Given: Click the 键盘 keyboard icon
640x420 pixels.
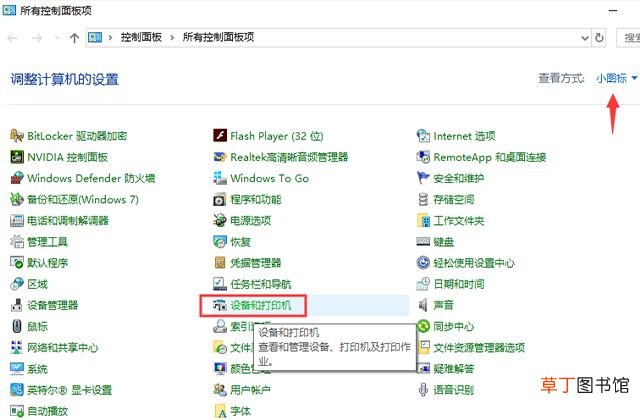Looking at the screenshot, I should point(423,242).
